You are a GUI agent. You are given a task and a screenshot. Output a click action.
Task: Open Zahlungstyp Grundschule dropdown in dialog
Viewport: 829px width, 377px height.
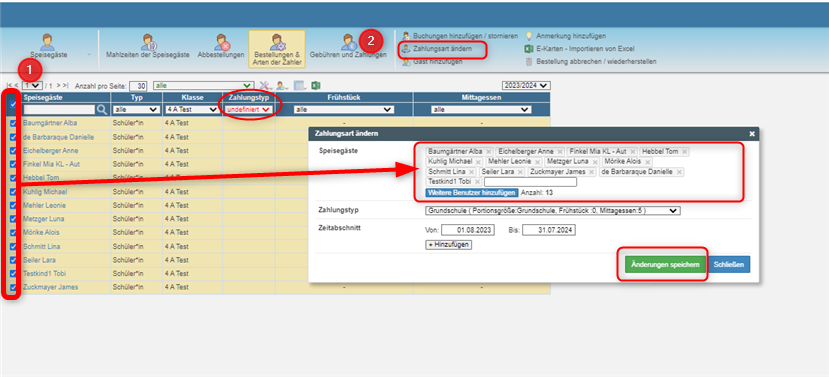point(552,210)
